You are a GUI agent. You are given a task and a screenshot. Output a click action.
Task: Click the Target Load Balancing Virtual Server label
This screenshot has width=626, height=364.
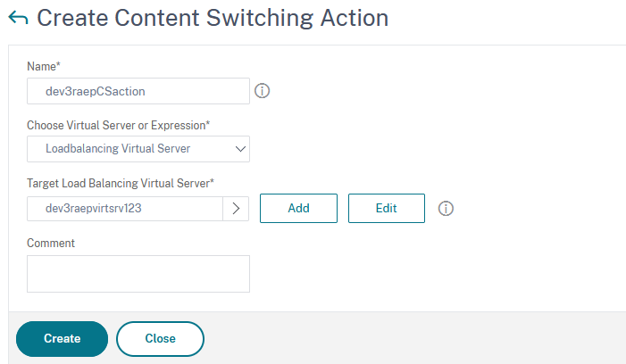point(121,183)
